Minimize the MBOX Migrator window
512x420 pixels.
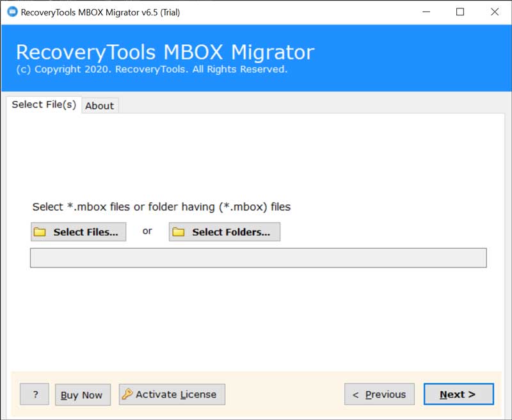[x=426, y=12]
